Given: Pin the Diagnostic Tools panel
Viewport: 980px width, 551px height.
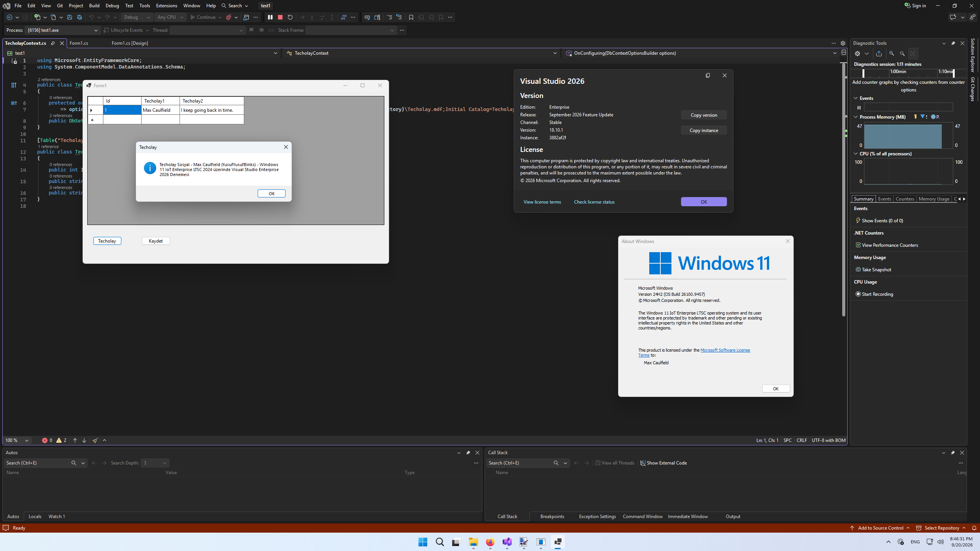Looking at the screenshot, I should point(953,43).
